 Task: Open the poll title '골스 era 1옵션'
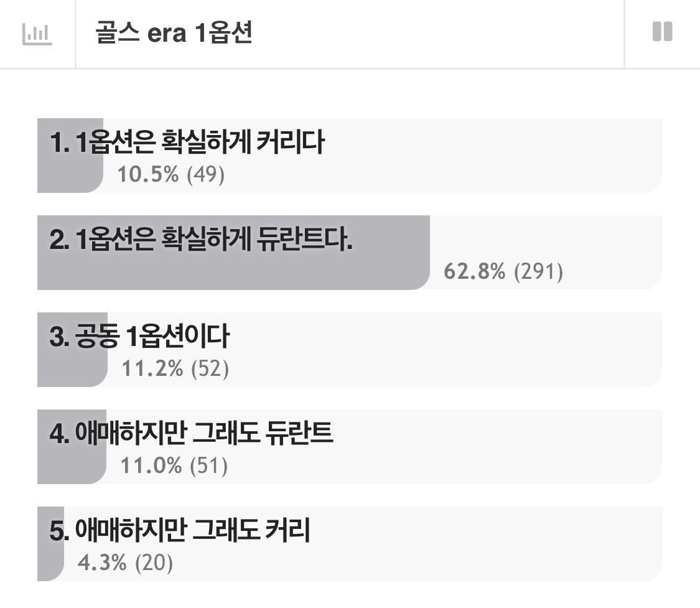(174, 32)
